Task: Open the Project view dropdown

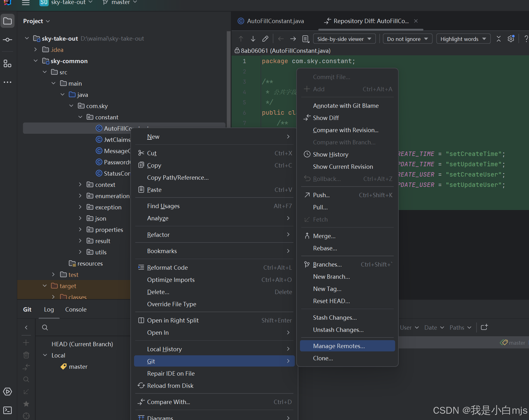Action: coord(36,21)
